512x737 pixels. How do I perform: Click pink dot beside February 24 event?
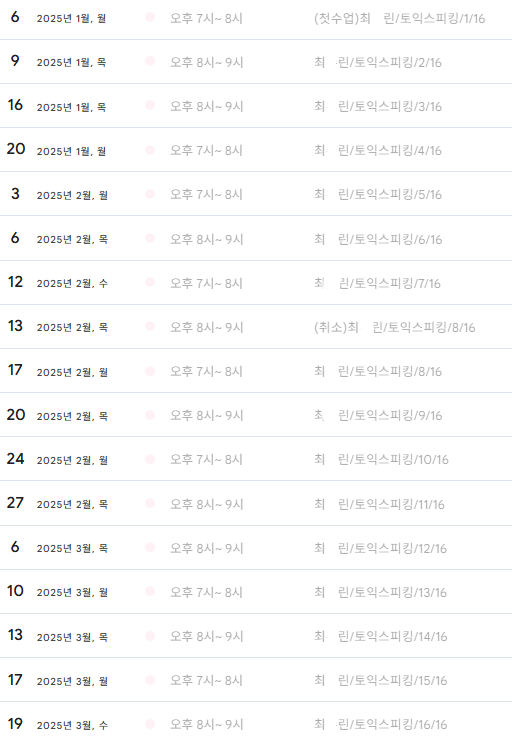click(150, 459)
